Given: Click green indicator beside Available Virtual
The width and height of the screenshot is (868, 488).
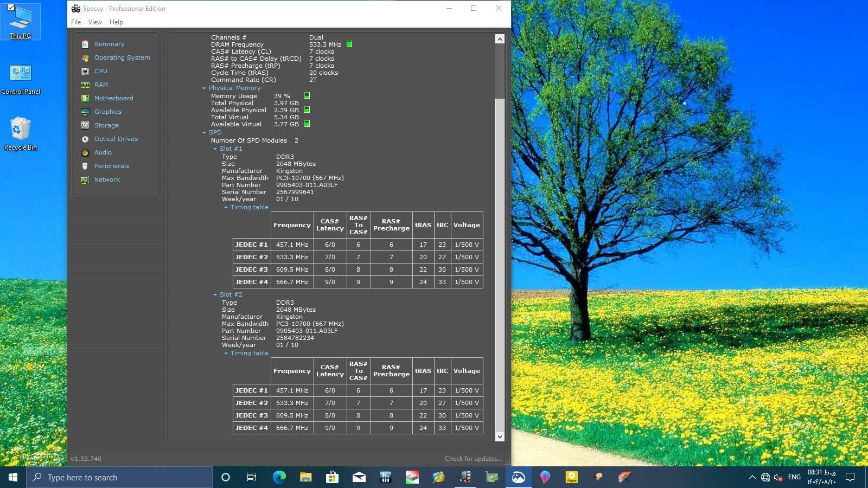Looking at the screenshot, I should pyautogui.click(x=307, y=124).
